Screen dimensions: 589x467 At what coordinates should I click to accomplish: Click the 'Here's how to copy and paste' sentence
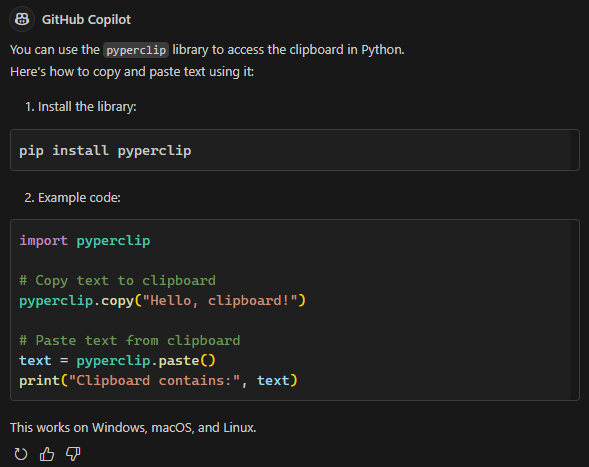[x=132, y=72]
